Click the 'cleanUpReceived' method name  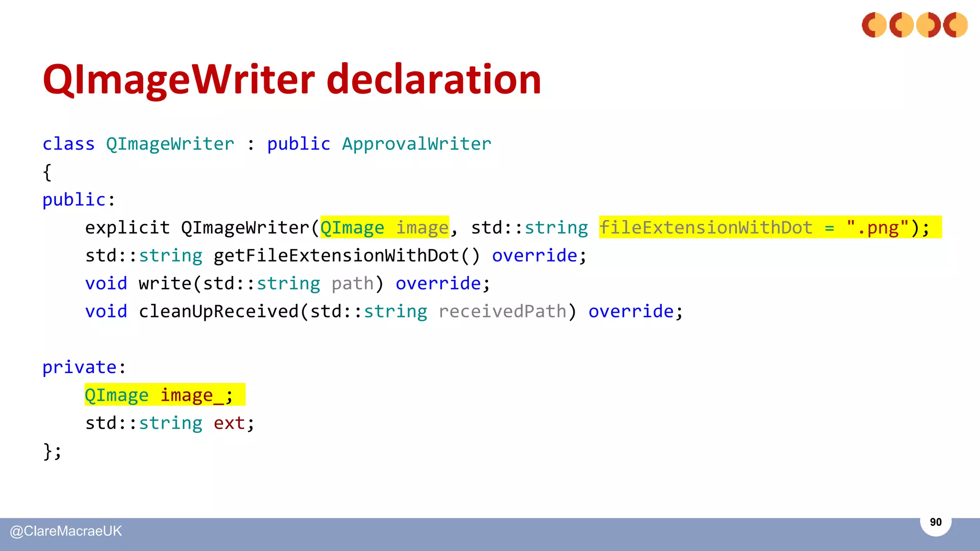pos(219,311)
